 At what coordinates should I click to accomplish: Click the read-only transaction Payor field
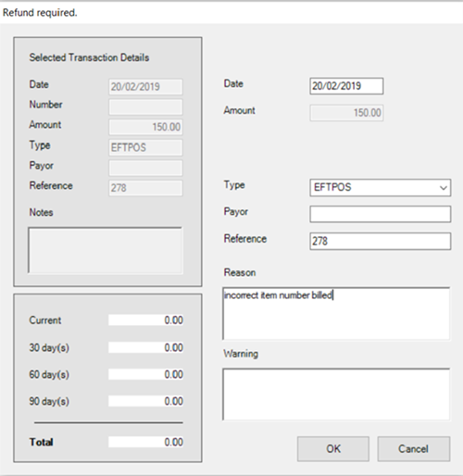[145, 168]
